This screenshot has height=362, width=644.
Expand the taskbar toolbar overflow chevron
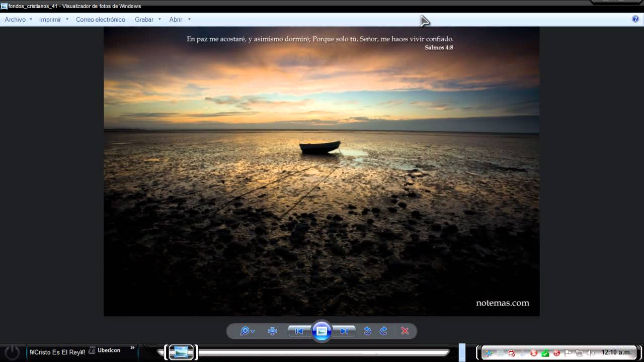133,347
